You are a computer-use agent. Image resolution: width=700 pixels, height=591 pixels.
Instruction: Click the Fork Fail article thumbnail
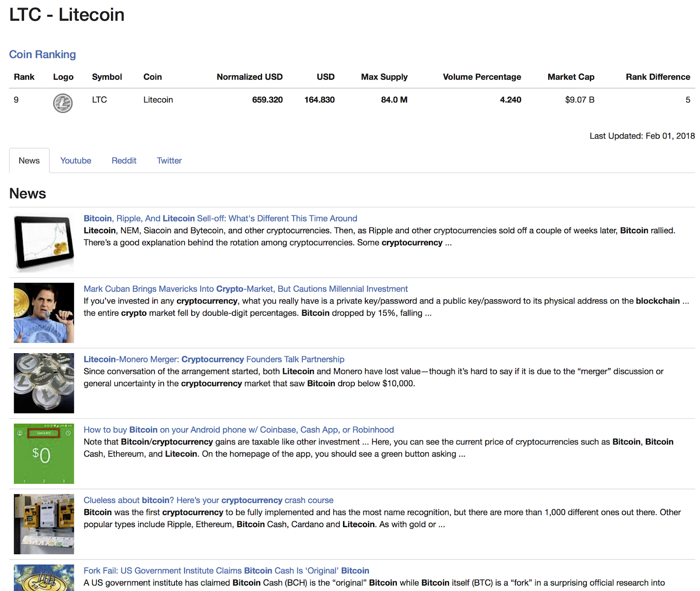pos(44,578)
